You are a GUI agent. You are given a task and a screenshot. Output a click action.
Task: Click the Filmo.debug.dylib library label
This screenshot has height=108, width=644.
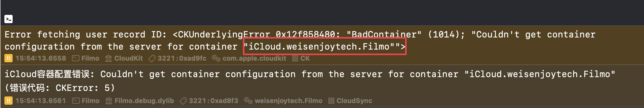pyautogui.click(x=144, y=101)
